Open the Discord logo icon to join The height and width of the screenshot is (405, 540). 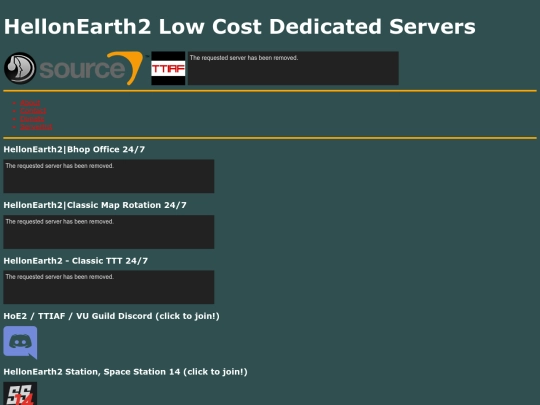(20, 343)
